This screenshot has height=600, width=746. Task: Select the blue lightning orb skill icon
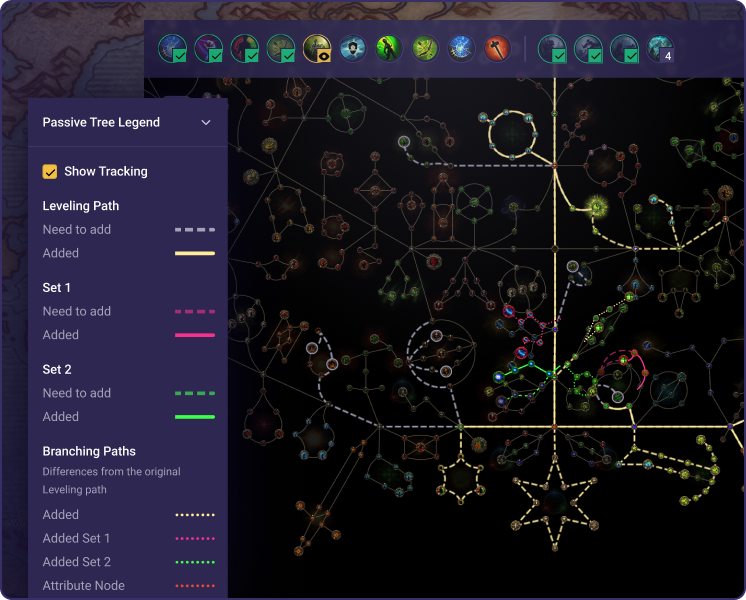[461, 48]
